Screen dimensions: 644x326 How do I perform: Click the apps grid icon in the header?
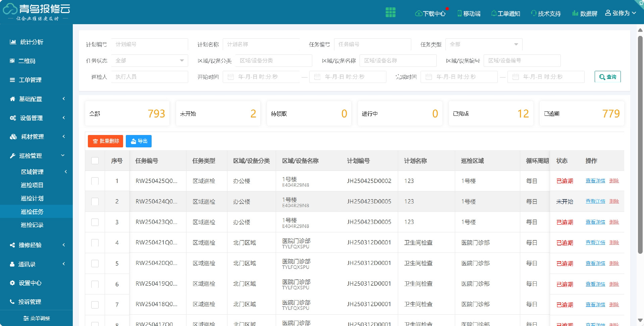[x=390, y=12]
